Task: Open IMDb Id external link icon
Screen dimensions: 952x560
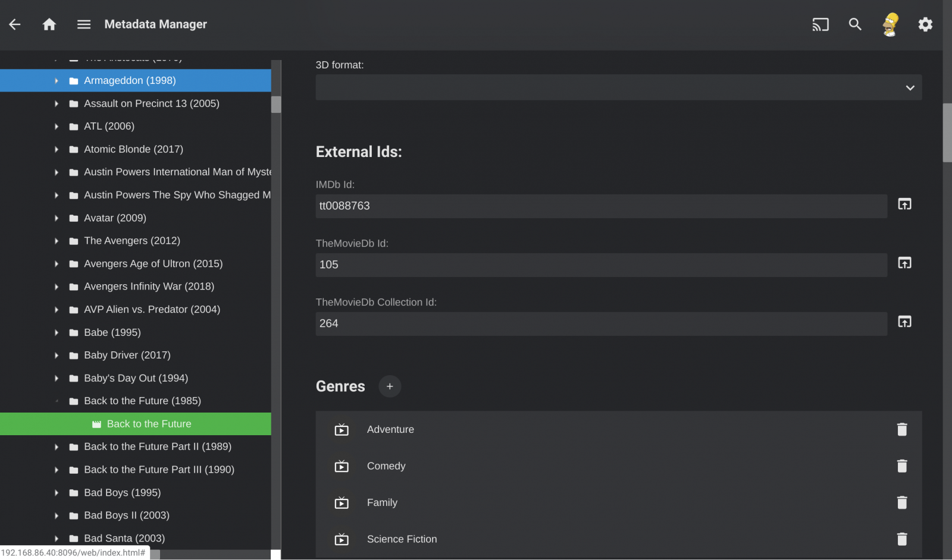Action: tap(904, 205)
